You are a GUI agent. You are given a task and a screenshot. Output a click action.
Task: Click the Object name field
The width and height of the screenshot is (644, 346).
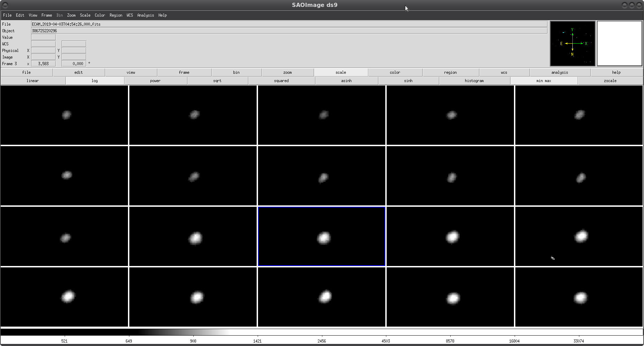click(289, 31)
